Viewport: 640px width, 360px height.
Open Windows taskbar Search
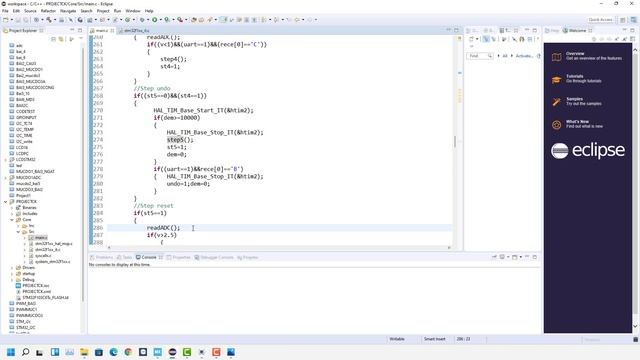(x=25, y=352)
